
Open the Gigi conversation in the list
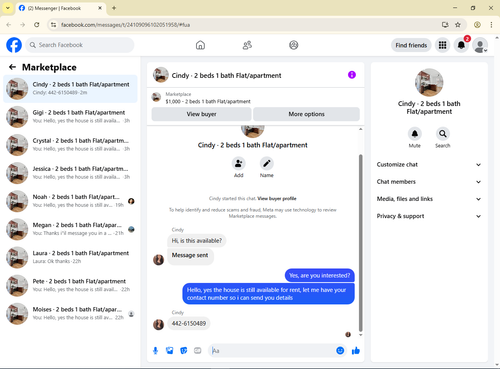point(70,117)
